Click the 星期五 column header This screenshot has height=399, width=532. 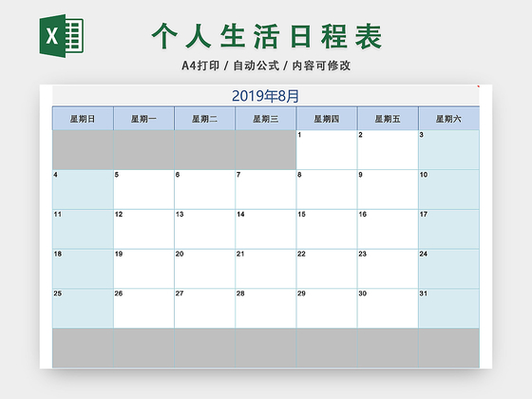click(388, 119)
